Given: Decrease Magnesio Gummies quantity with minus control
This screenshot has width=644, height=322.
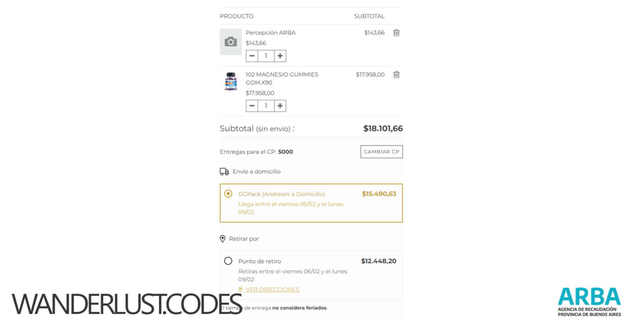Looking at the screenshot, I should pyautogui.click(x=252, y=105).
